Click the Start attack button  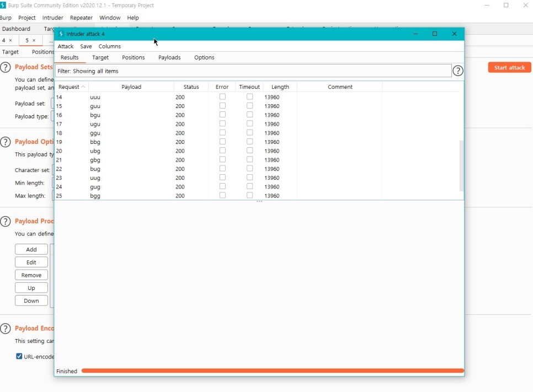(x=509, y=67)
